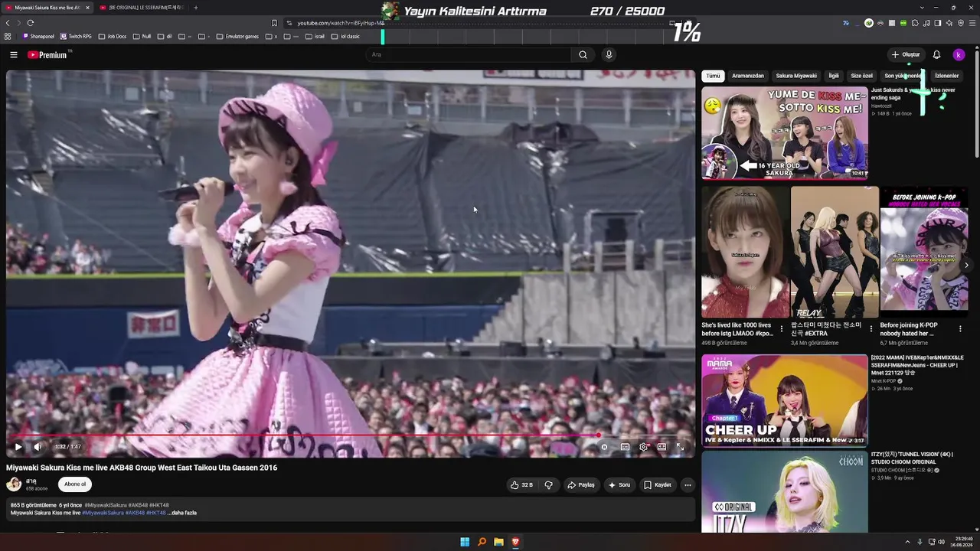Seek the red video progress bar

tap(351, 435)
